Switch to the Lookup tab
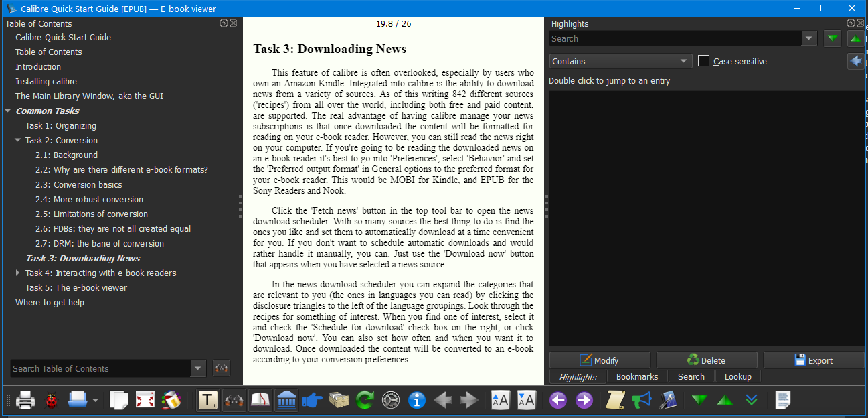Screen dimensions: 868x418 point(738,377)
